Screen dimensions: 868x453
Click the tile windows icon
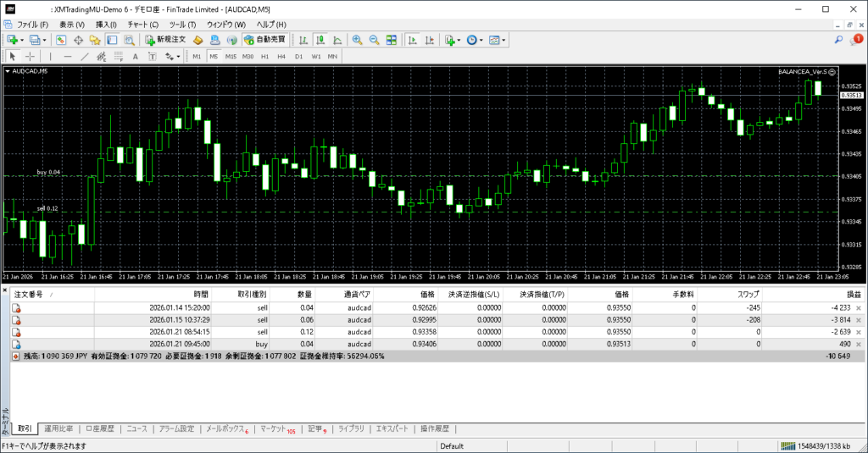pyautogui.click(x=391, y=40)
